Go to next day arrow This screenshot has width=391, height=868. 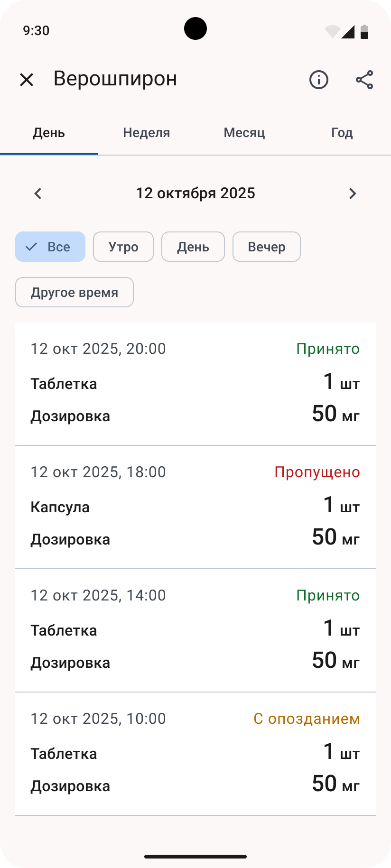[352, 194]
